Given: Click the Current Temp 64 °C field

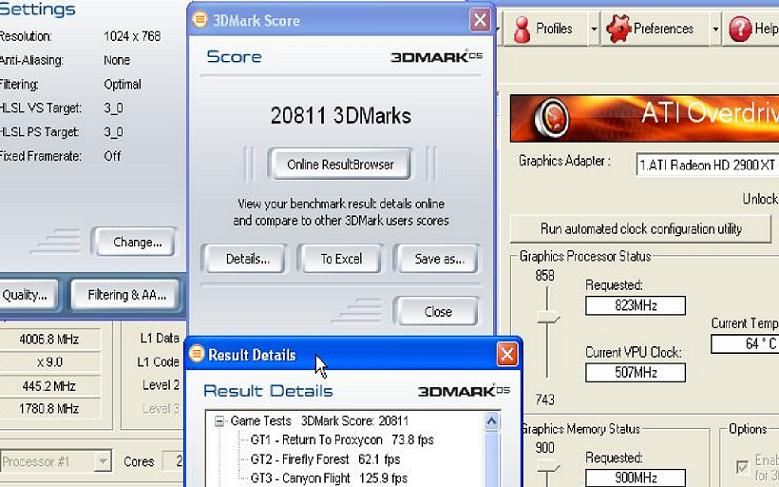Looking at the screenshot, I should pos(745,343).
